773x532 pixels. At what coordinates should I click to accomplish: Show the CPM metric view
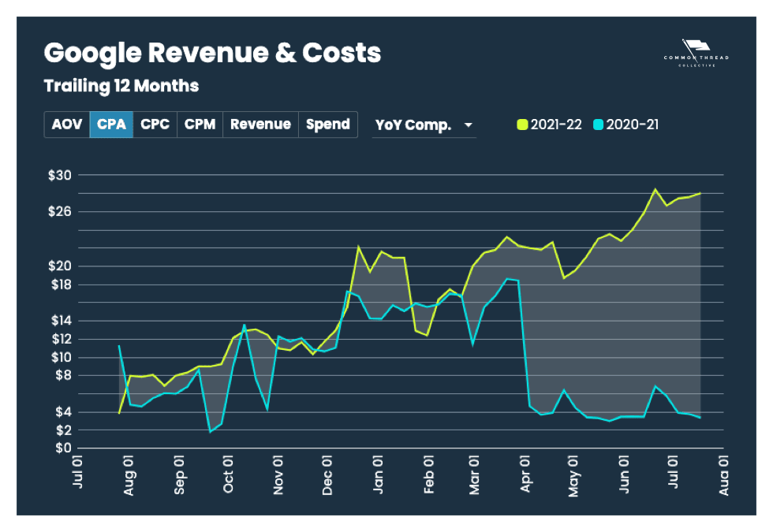click(x=200, y=125)
